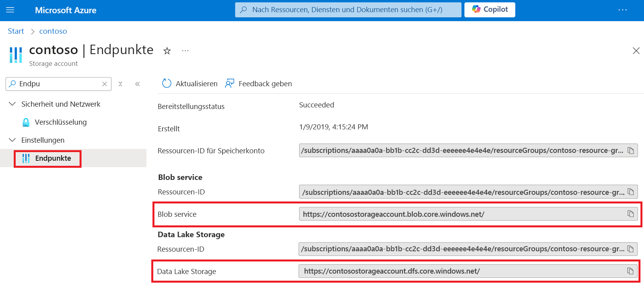
Task: Click Feedback geben
Action: (x=259, y=83)
